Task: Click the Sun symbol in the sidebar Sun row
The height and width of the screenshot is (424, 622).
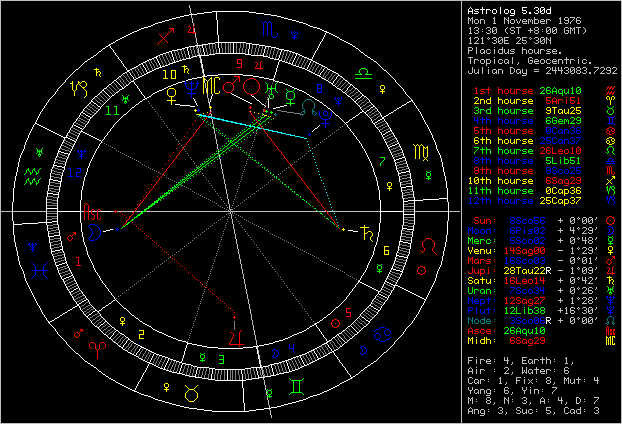Action: click(610, 221)
